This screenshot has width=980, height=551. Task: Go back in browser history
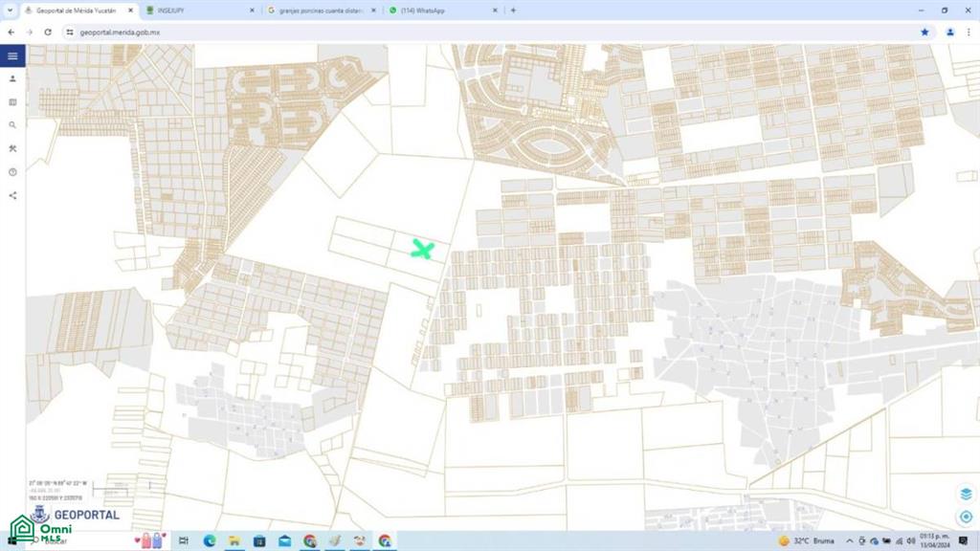pos(11,32)
